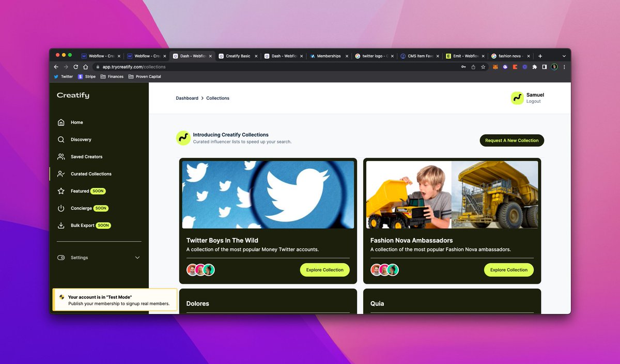The width and height of the screenshot is (620, 364).
Task: Click creator avatars on Twitter Boys card
Action: pos(200,270)
